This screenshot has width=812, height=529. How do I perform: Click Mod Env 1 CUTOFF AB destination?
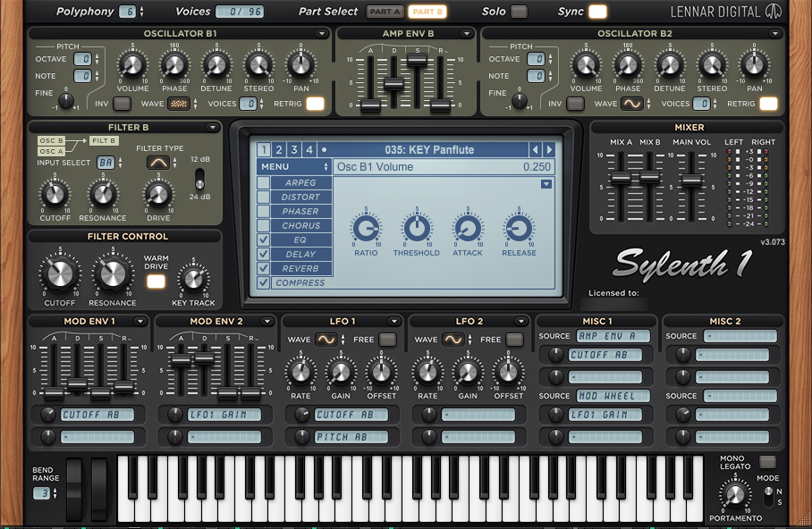tap(97, 415)
